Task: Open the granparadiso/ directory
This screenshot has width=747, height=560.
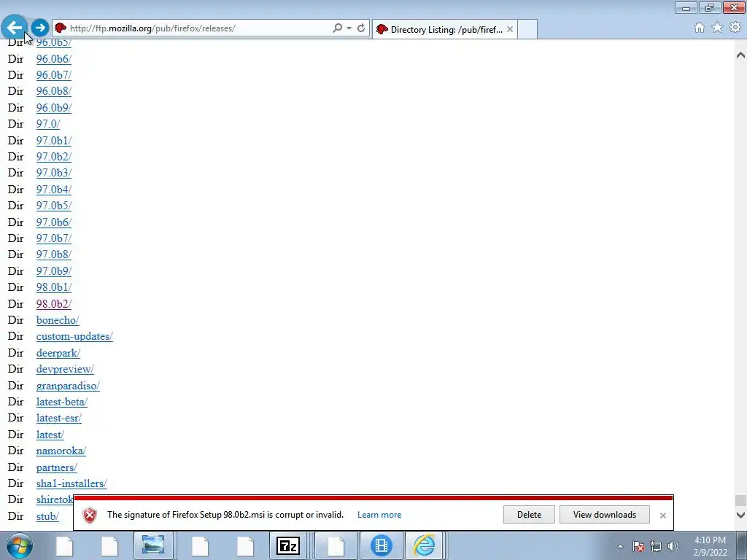Action: [x=68, y=386]
